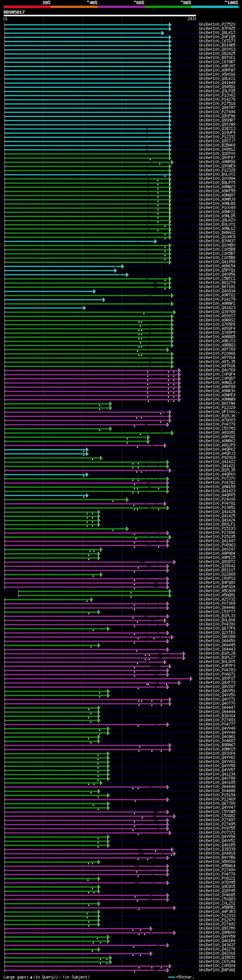Click the UniRef100_Q41823 label
Image resolution: width=242 pixels, height=980 pixels.
[217, 308]
